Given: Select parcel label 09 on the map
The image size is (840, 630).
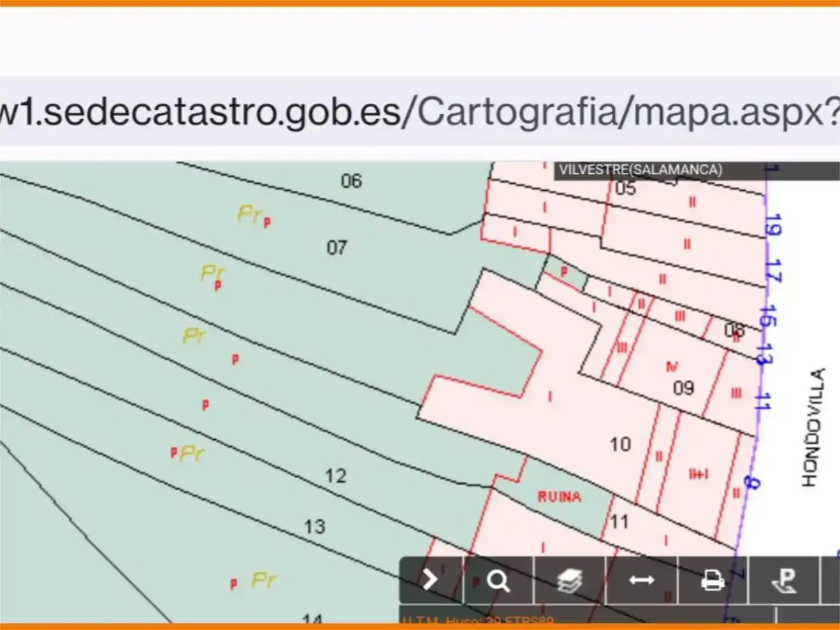Looking at the screenshot, I should (684, 388).
